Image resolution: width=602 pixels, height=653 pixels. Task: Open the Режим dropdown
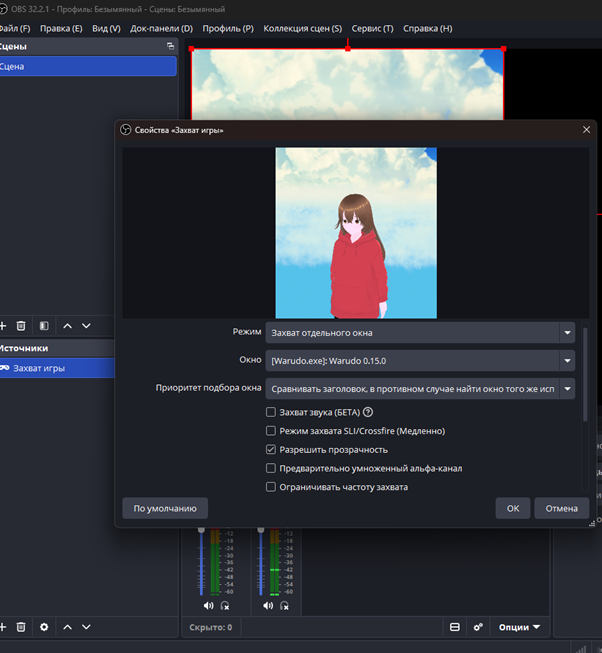pos(420,332)
